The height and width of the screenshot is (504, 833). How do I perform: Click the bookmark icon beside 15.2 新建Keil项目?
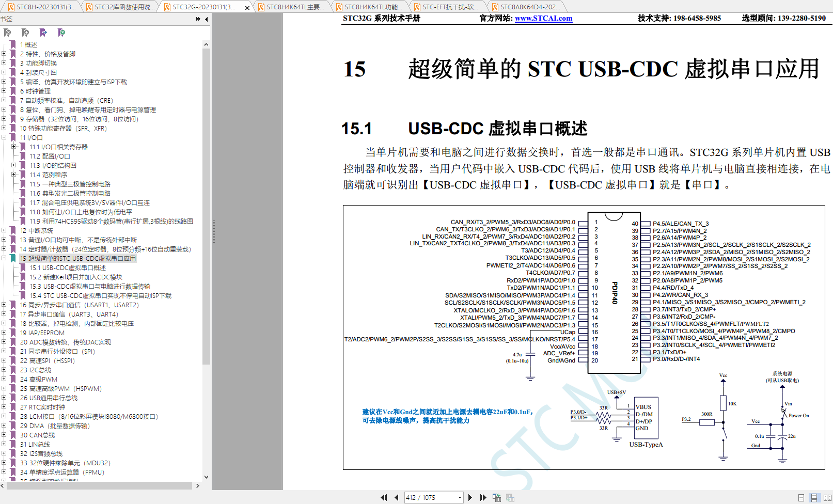click(23, 277)
